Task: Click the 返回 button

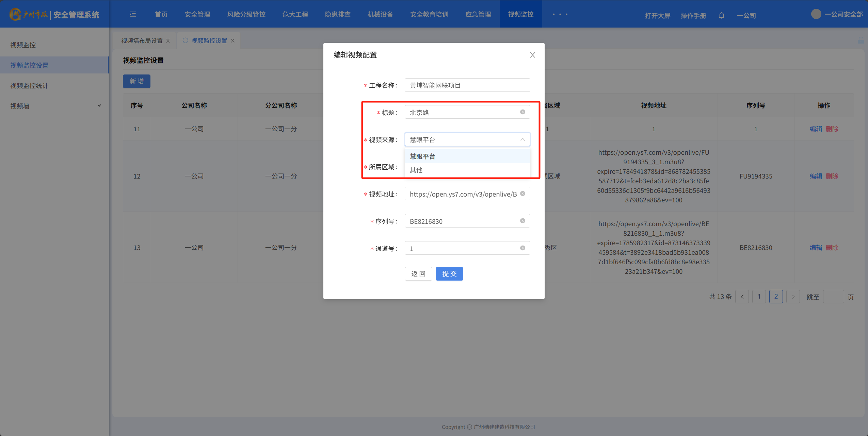Action: [x=418, y=274]
